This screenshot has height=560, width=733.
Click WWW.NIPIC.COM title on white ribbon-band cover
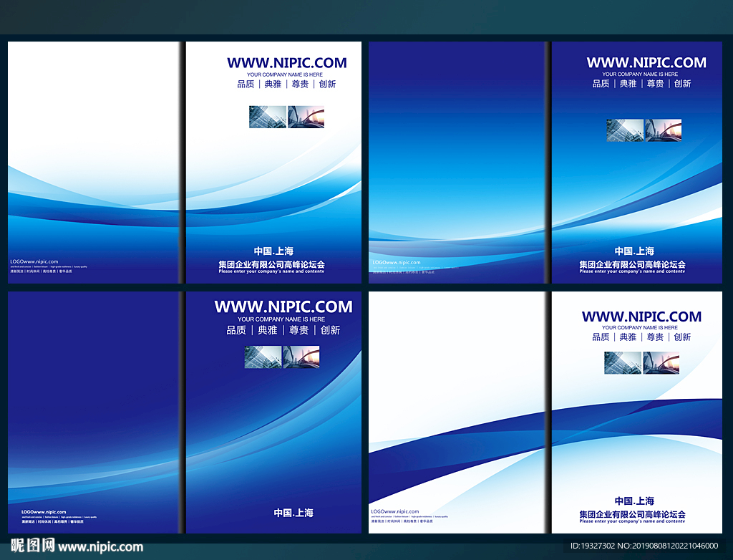tap(641, 317)
